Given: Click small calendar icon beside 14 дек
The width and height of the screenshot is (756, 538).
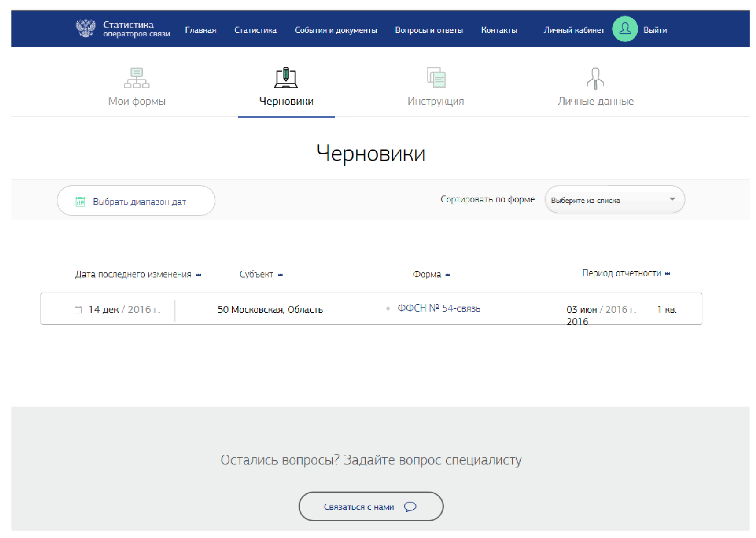Looking at the screenshot, I should [78, 310].
